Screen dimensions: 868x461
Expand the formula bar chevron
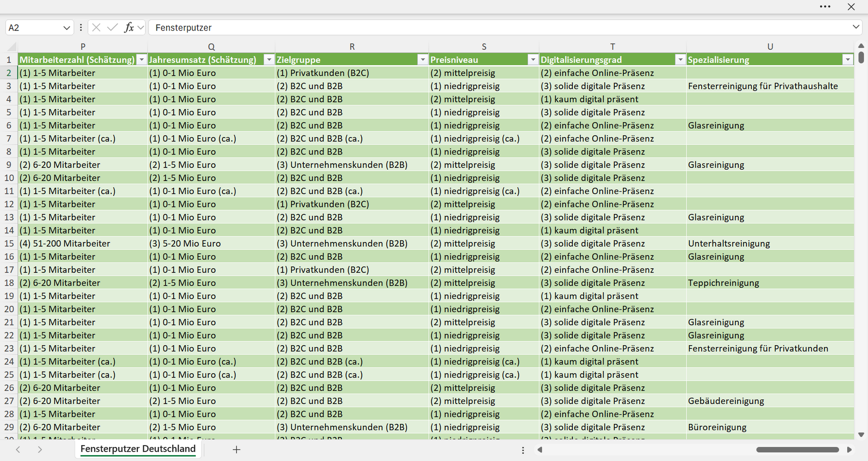pyautogui.click(x=856, y=27)
